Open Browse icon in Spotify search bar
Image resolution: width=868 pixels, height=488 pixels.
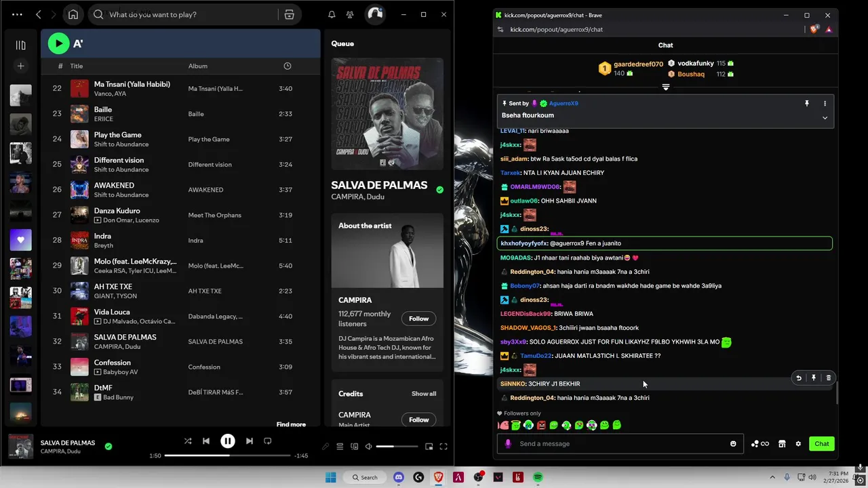click(289, 14)
